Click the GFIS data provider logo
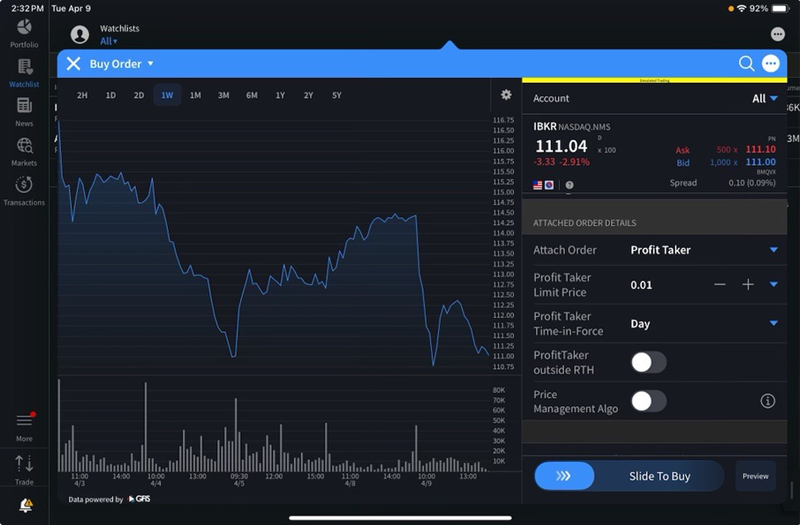The width and height of the screenshot is (800, 525). point(139,499)
